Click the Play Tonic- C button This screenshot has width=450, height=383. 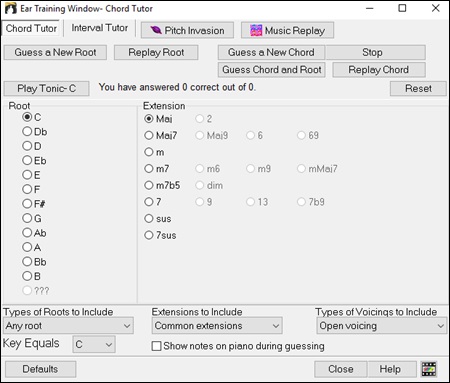point(46,88)
